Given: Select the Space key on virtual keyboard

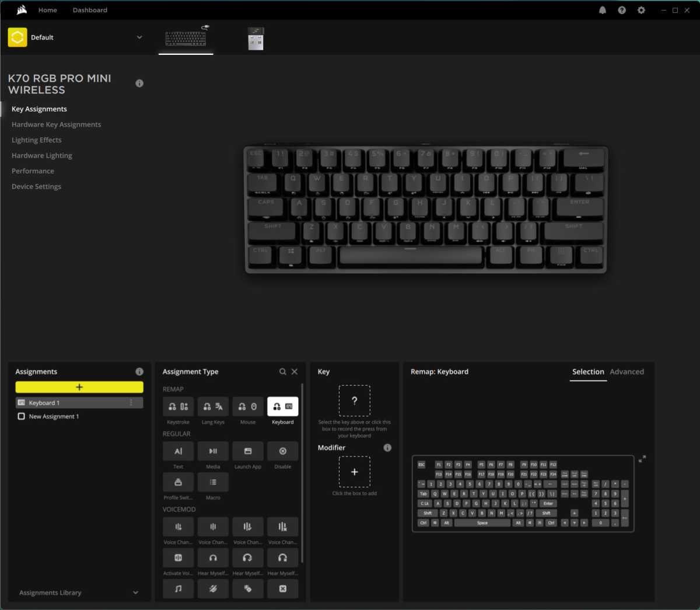Looking at the screenshot, I should coord(482,523).
